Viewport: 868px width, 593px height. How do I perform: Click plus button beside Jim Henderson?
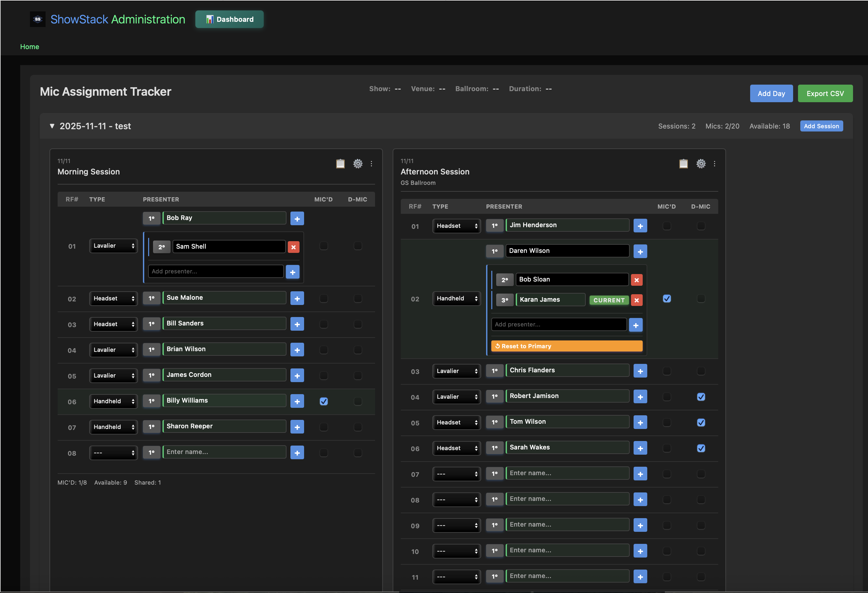[640, 226]
